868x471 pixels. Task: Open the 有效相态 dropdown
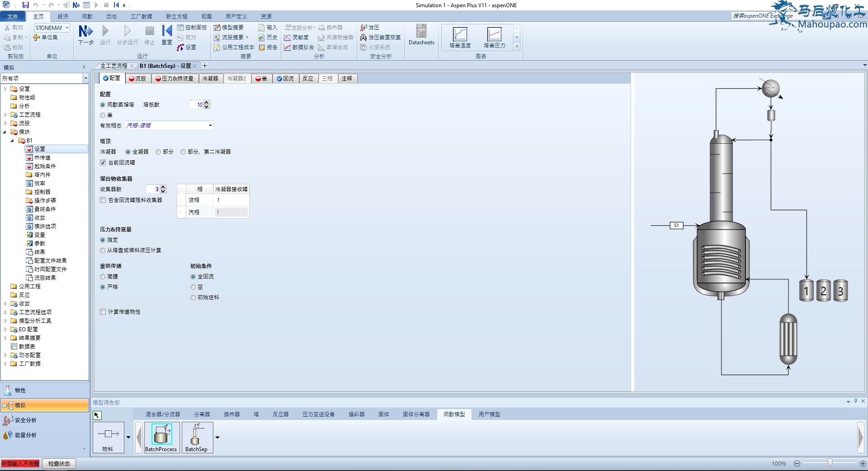pos(210,126)
